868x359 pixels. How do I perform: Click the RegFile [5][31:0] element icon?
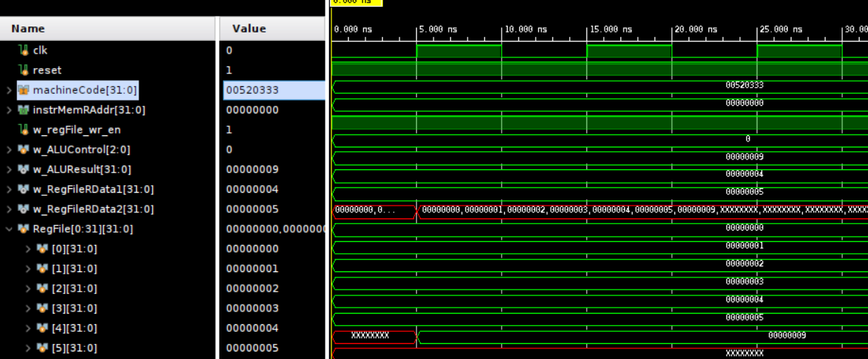coord(42,348)
